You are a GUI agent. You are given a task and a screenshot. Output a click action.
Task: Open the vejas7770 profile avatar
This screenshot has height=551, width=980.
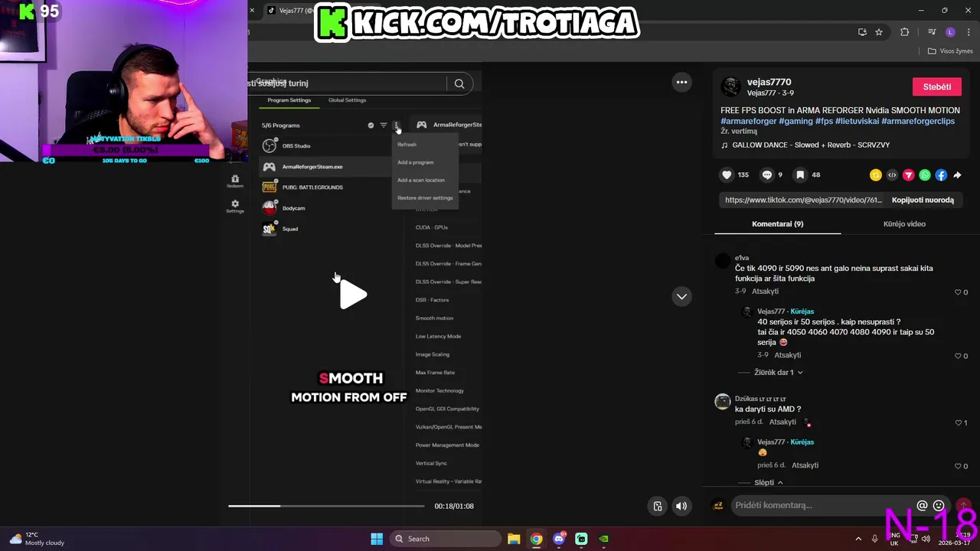(x=730, y=87)
